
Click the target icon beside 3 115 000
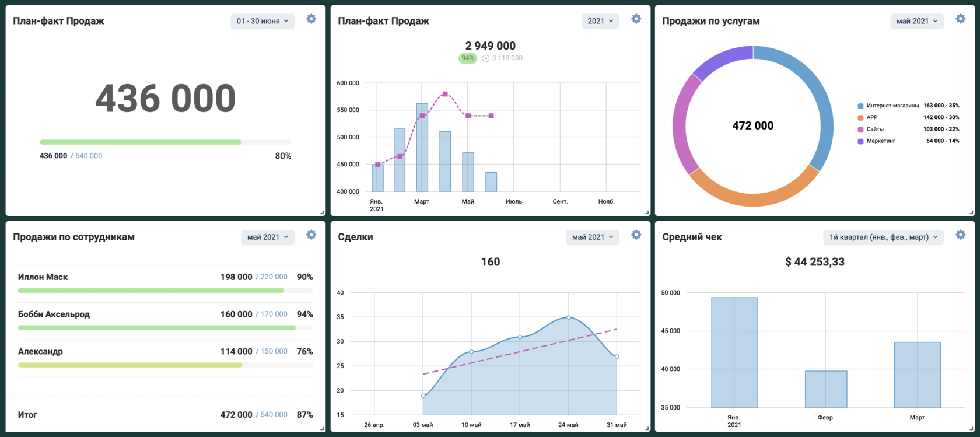486,58
